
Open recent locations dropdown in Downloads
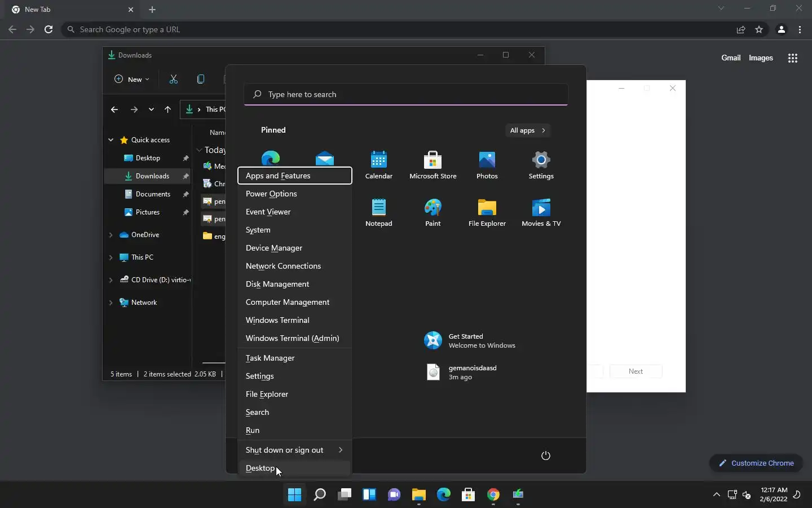pyautogui.click(x=151, y=110)
